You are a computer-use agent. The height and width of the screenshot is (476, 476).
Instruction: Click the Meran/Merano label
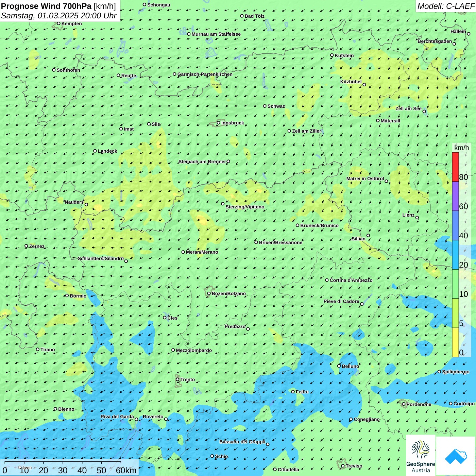[x=202, y=252]
